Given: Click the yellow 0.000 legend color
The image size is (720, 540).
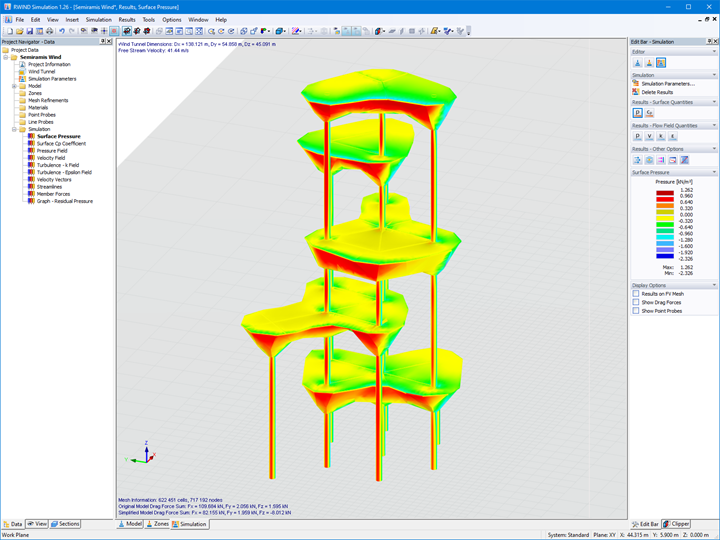Looking at the screenshot, I should [665, 218].
